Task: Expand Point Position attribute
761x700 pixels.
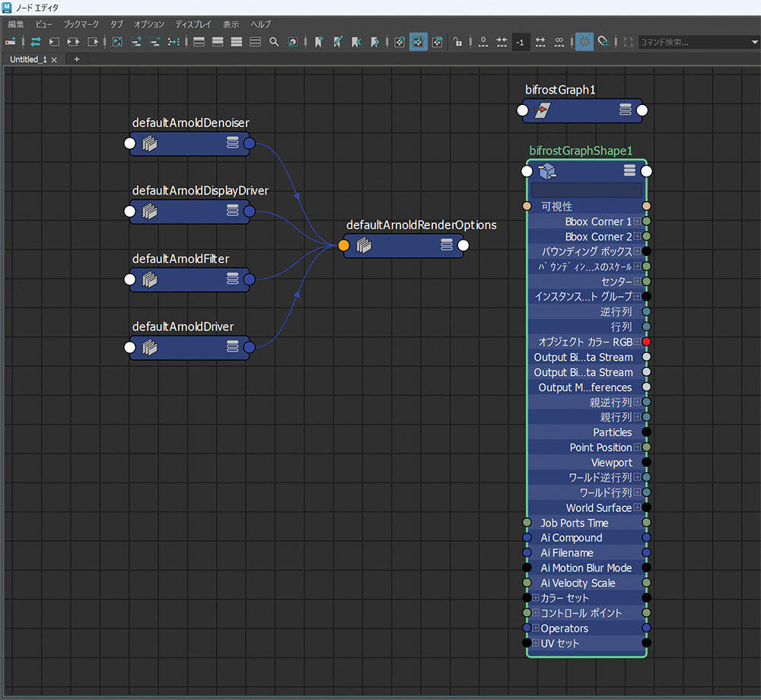Action: coord(637,447)
